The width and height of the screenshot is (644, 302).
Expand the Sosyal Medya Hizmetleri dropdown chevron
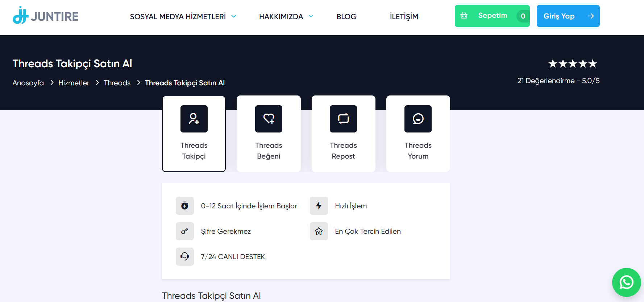[x=234, y=16]
